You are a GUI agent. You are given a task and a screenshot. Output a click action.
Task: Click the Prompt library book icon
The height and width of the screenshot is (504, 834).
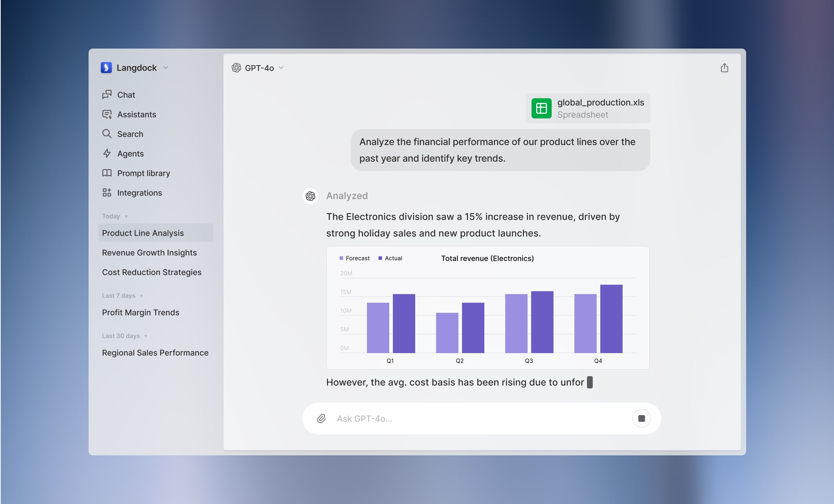tap(107, 173)
